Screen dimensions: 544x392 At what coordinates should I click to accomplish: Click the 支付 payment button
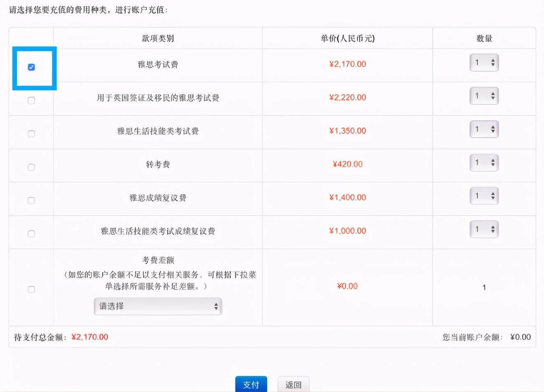click(251, 384)
